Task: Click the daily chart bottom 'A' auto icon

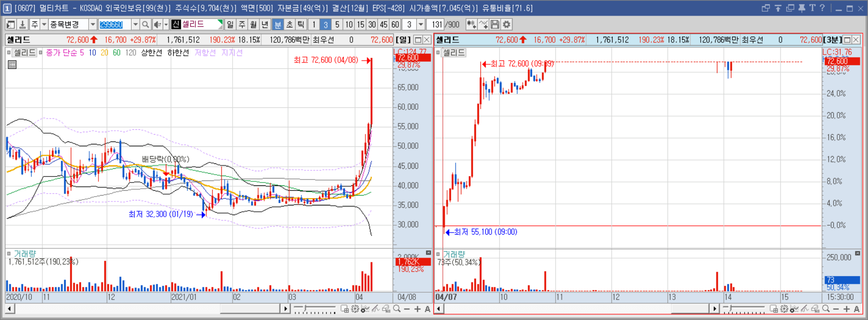Action: (428, 309)
